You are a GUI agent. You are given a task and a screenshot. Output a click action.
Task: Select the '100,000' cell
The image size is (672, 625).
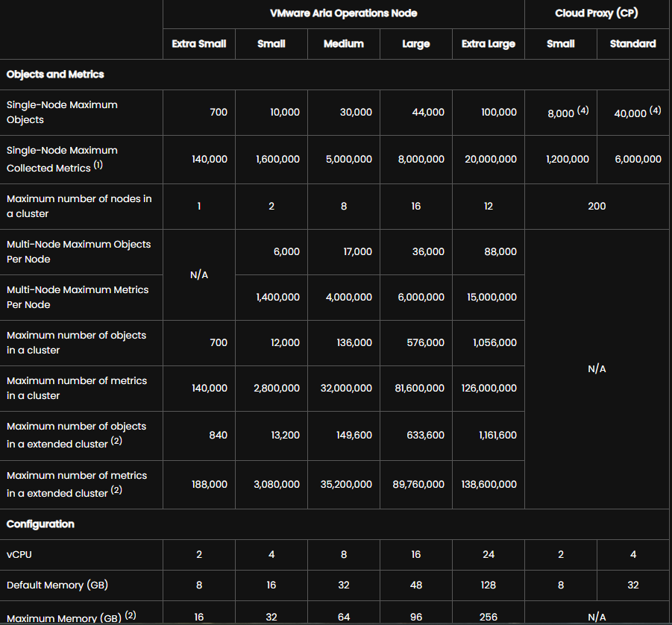[499, 113]
